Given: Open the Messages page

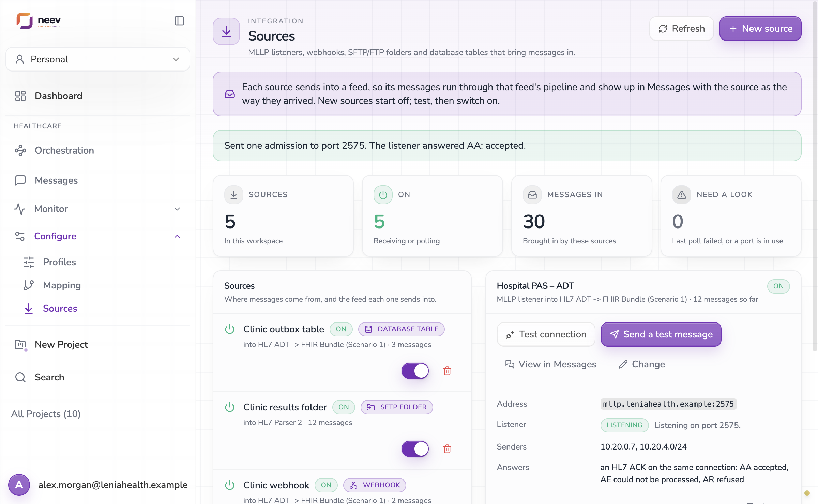Looking at the screenshot, I should [98, 180].
